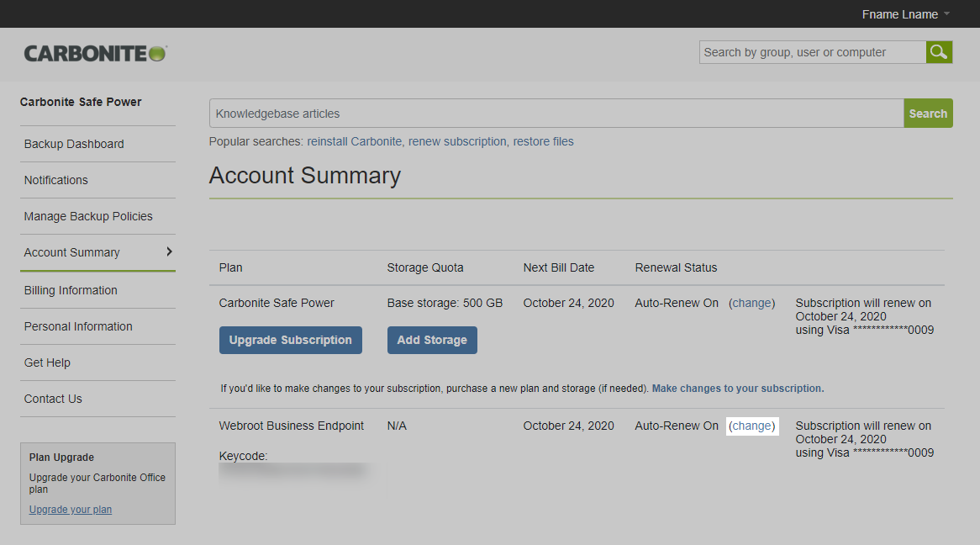The width and height of the screenshot is (980, 545).
Task: Click the group, user or computer search box
Action: 812,52
